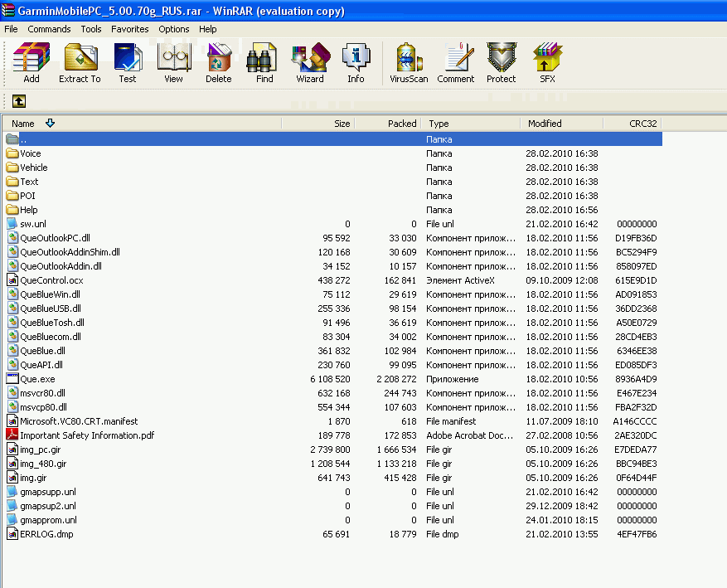Open the Protect archive tool
The image size is (727, 588).
pyautogui.click(x=501, y=63)
